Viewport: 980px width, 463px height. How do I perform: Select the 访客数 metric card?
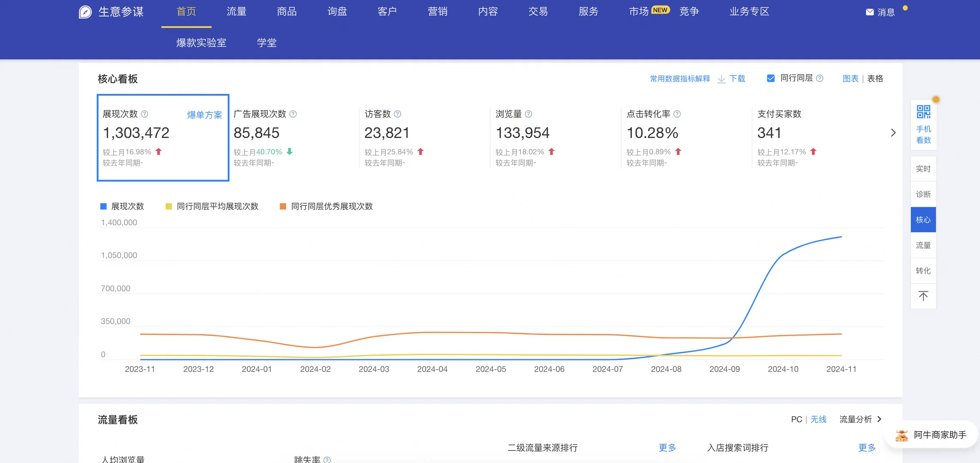(425, 138)
